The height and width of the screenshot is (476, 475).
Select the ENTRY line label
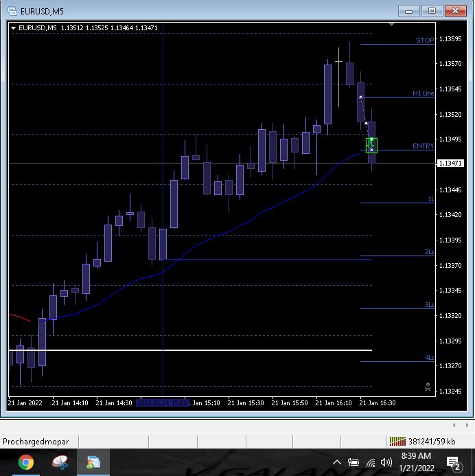click(423, 146)
